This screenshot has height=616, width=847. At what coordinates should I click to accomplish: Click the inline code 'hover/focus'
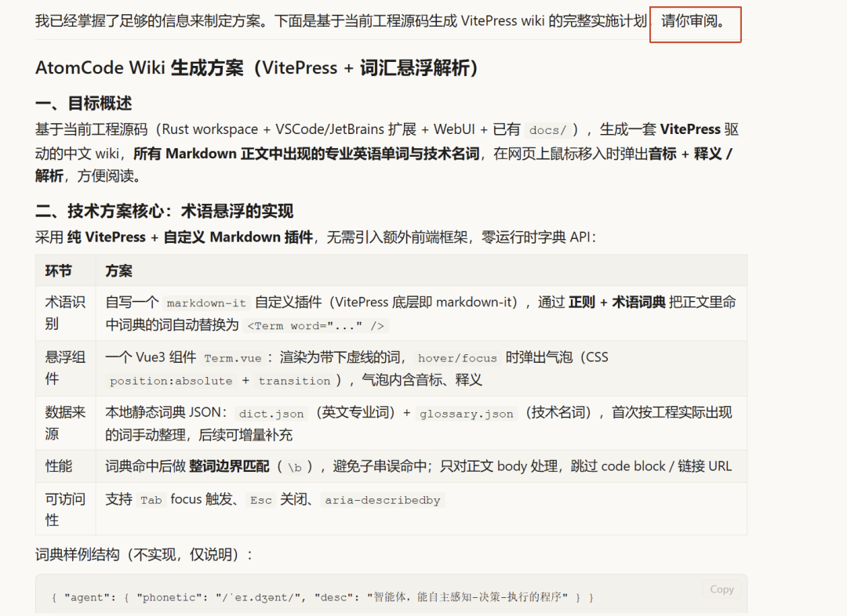(x=457, y=358)
